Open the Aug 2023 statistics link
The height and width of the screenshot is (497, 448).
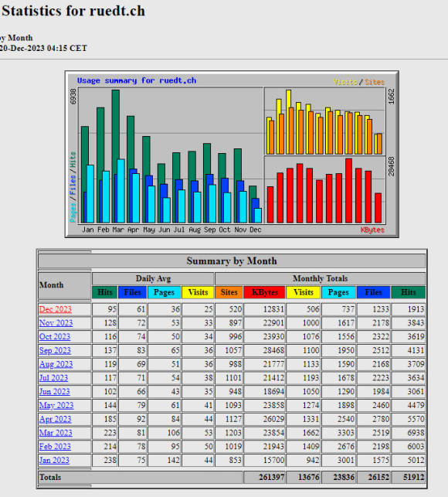point(56,364)
